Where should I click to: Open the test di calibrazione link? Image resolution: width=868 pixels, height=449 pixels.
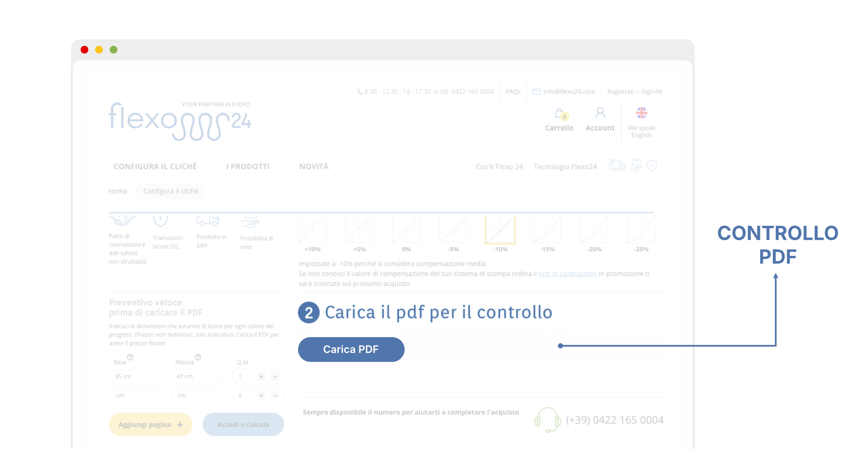coord(568,274)
